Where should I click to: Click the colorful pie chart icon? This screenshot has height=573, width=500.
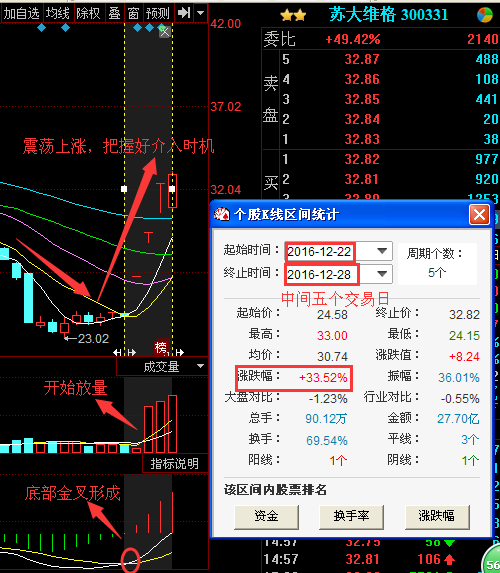[485, 15]
